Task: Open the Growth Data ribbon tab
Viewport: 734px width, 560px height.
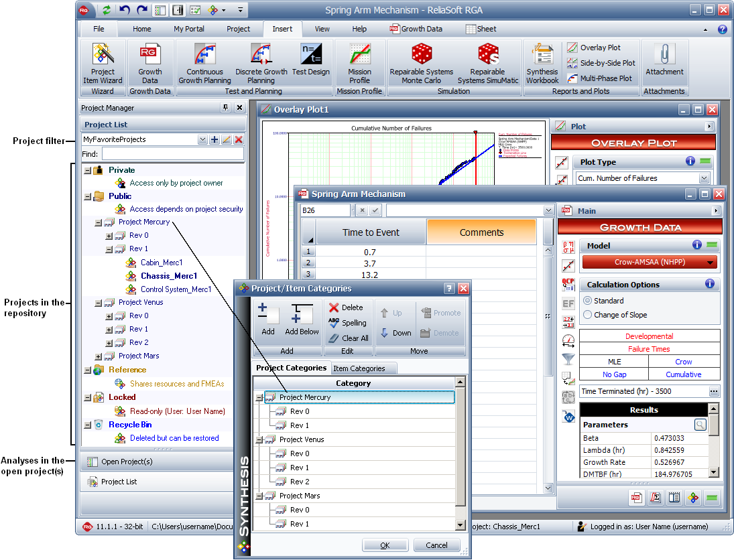Action: point(416,29)
